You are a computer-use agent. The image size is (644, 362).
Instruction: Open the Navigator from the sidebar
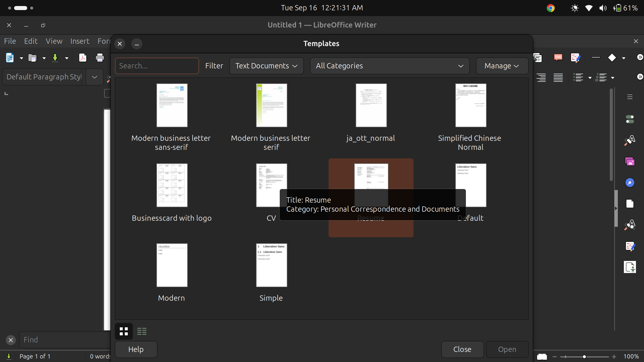[x=630, y=183]
